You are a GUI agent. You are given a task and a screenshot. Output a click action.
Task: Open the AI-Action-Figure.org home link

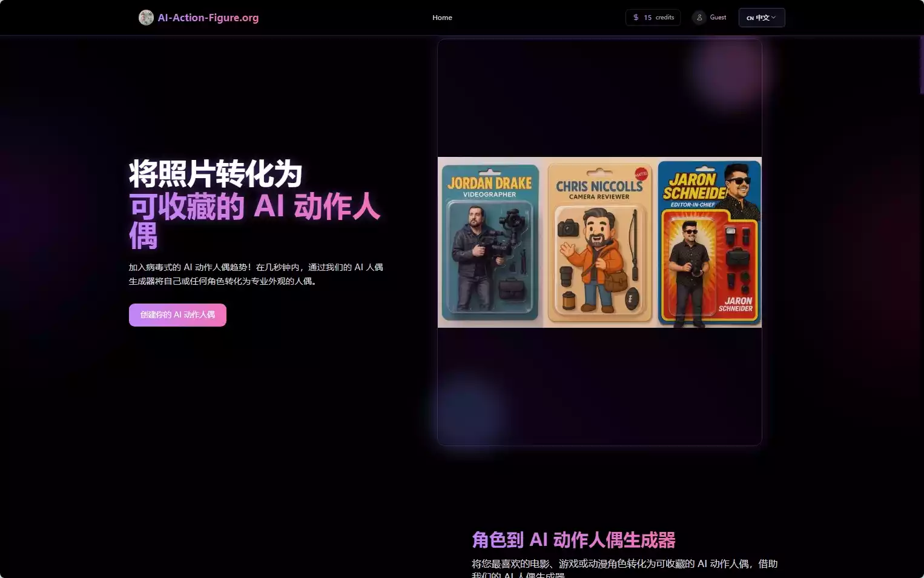208,18
